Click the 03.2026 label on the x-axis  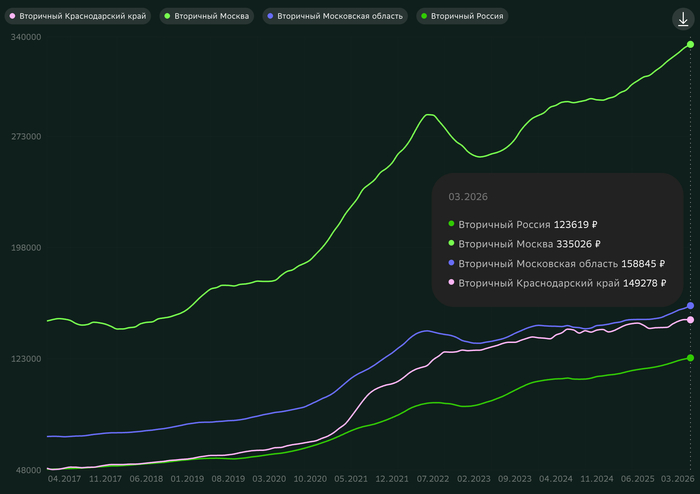coord(678,479)
